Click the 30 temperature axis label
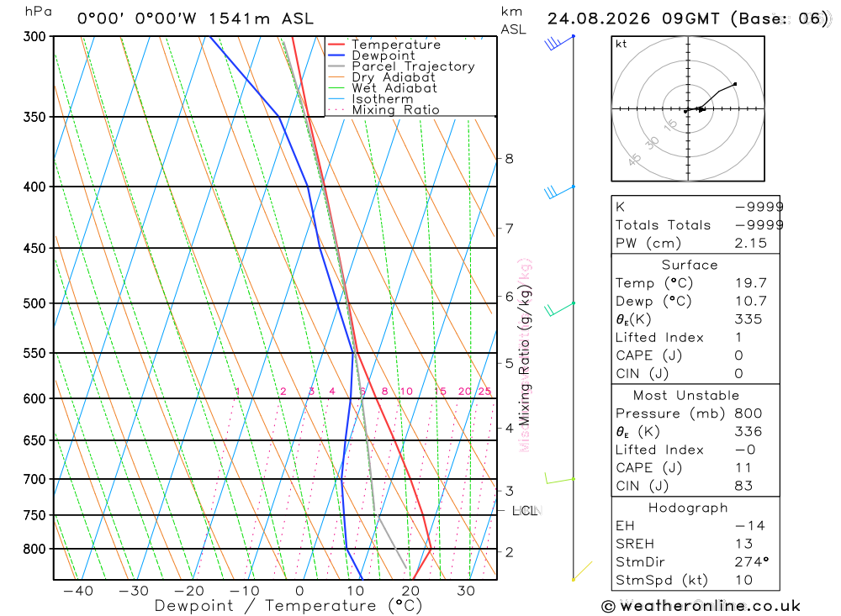Screen dimensions: 841x616 (466, 592)
